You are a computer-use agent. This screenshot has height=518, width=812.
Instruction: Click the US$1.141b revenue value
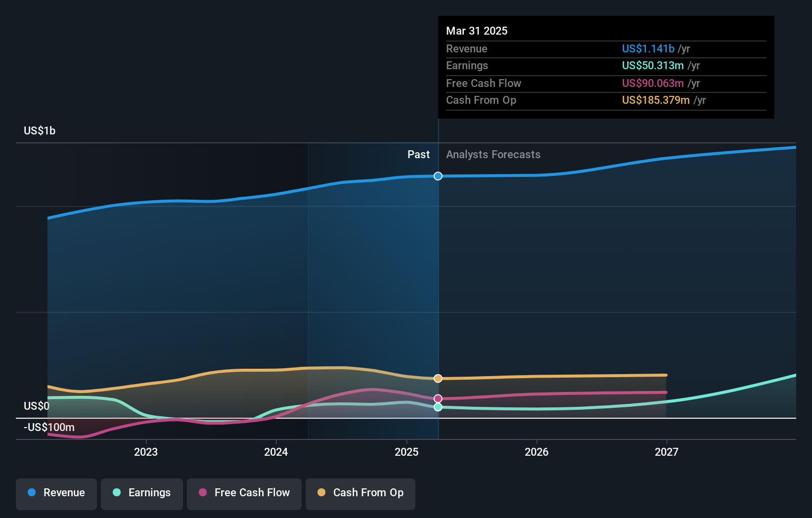point(648,48)
